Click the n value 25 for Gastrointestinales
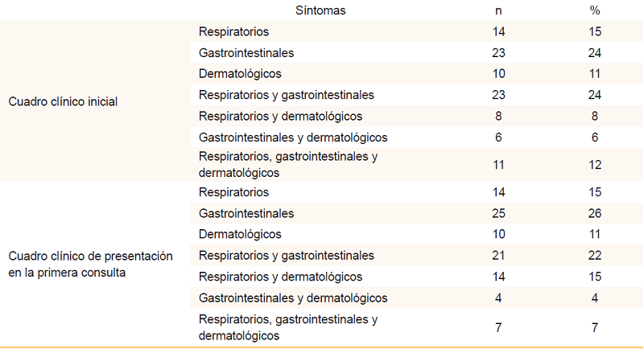The image size is (644, 349). coord(499,214)
